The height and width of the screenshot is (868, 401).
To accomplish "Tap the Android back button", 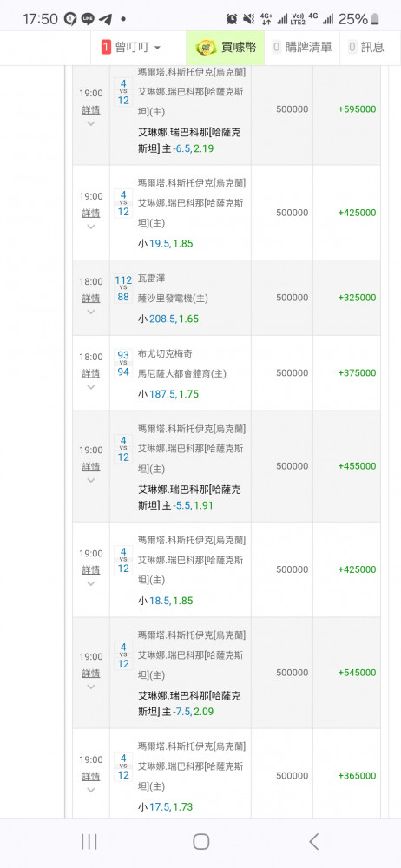I will tap(313, 842).
